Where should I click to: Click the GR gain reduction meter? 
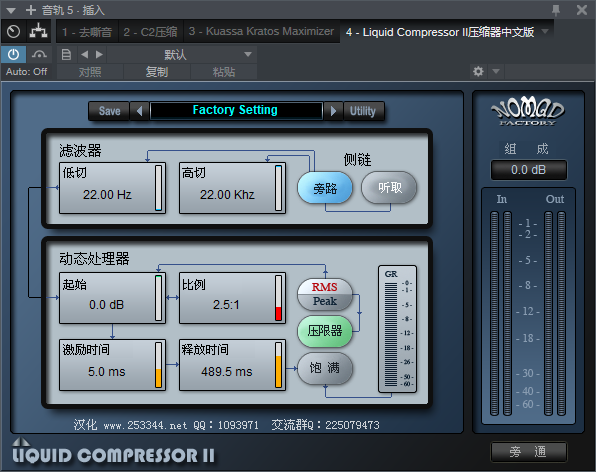[398, 329]
